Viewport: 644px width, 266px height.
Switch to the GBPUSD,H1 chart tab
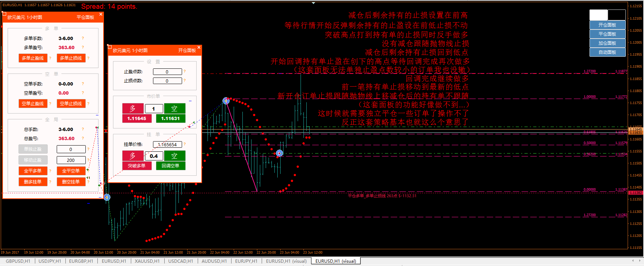[18, 261]
